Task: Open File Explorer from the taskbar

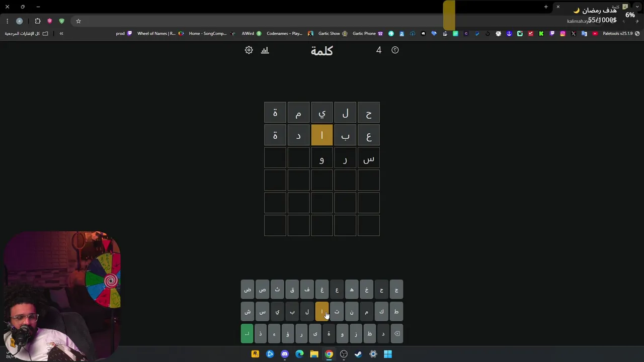Action: 314,354
